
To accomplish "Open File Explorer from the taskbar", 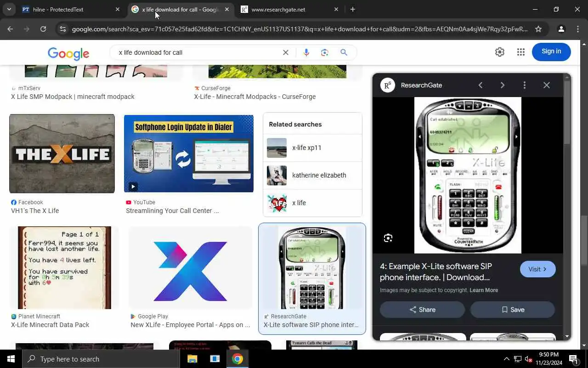I will tap(192, 359).
